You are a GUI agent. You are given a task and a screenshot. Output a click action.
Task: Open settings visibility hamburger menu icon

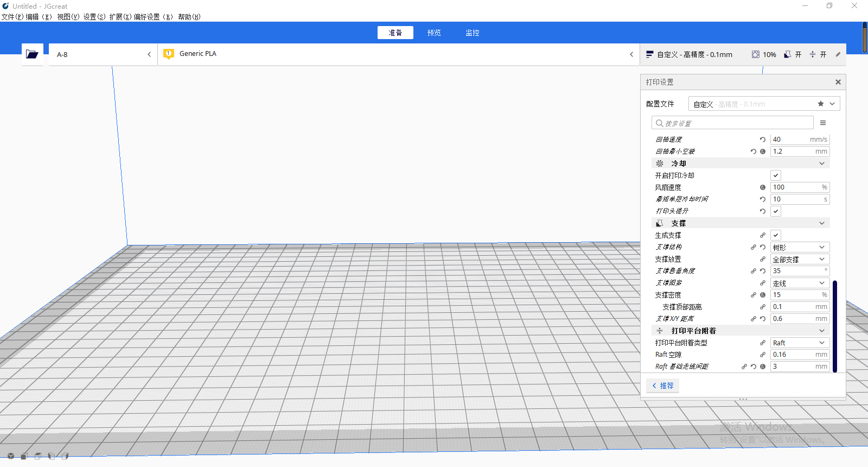[x=823, y=123]
